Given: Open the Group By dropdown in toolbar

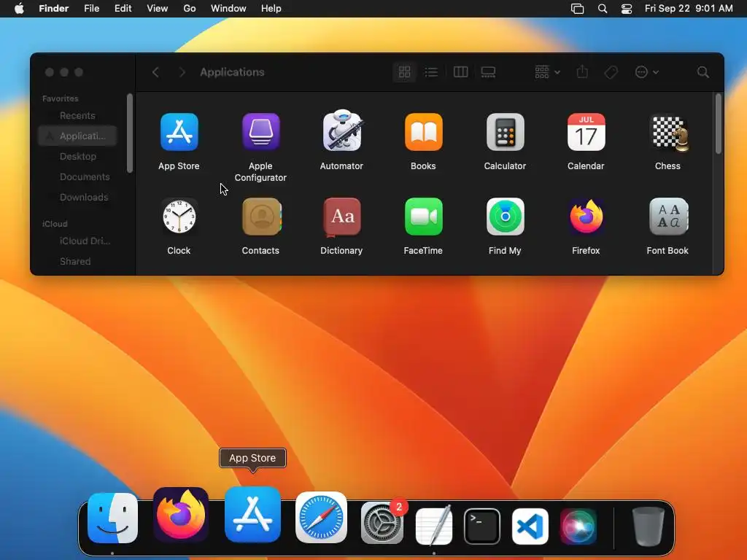Looking at the screenshot, I should (x=547, y=72).
